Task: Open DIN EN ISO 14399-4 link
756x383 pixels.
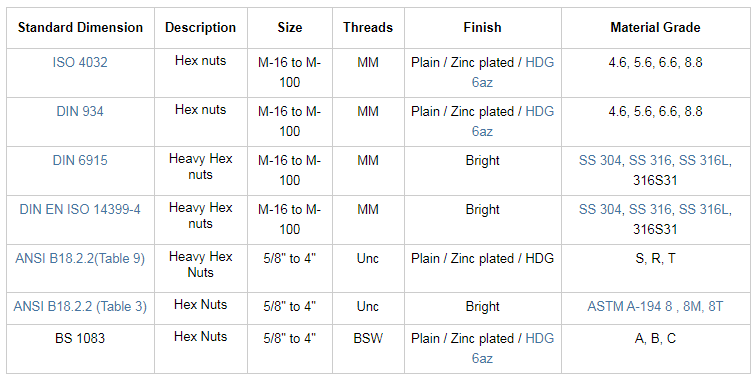Action: click(80, 209)
